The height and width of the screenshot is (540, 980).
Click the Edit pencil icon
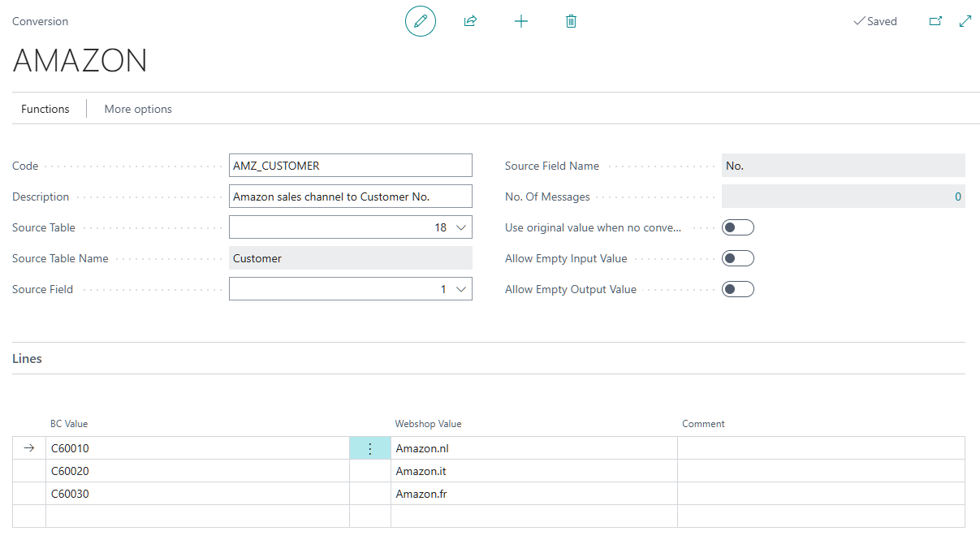pyautogui.click(x=421, y=21)
